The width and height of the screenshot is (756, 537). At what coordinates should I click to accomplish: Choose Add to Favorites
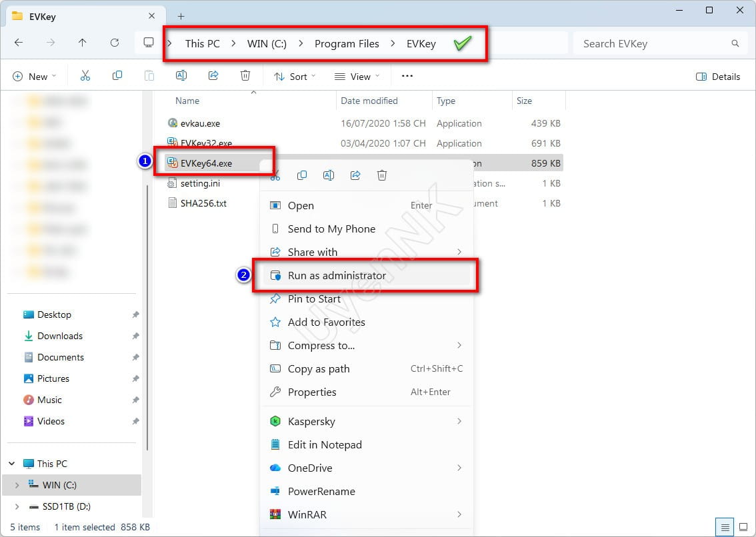(x=367, y=322)
